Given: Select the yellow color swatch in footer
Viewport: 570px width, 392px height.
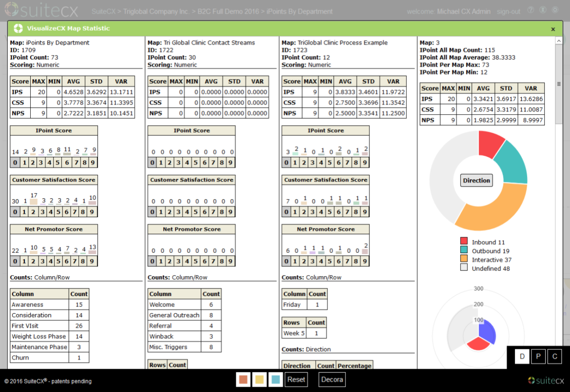Looking at the screenshot, I should point(260,379).
